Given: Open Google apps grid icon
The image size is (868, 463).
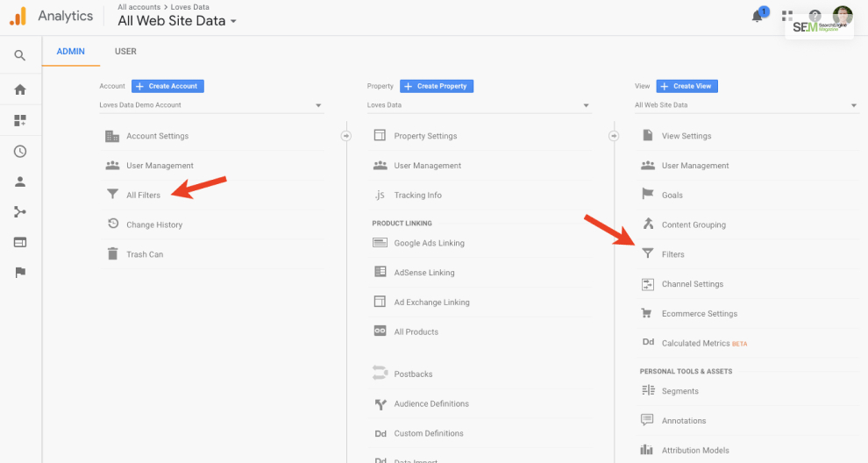Looking at the screenshot, I should point(787,16).
